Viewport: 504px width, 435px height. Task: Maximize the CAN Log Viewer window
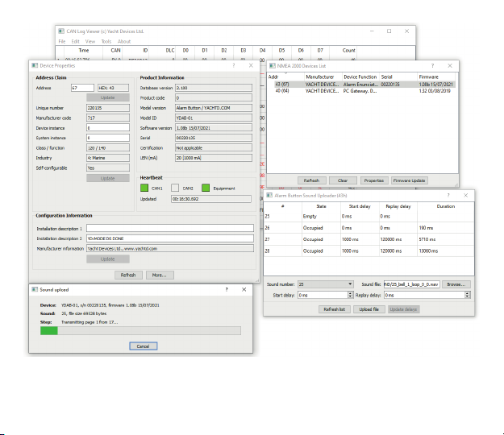[389, 31]
